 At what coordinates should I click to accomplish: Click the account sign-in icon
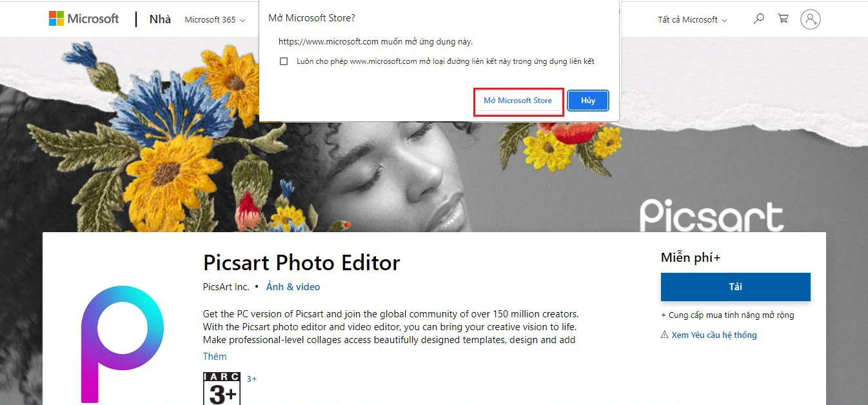811,19
